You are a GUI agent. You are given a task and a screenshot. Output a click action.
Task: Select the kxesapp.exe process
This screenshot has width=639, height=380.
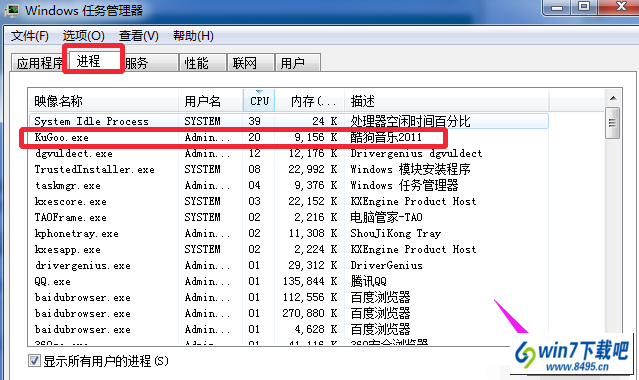click(289, 249)
